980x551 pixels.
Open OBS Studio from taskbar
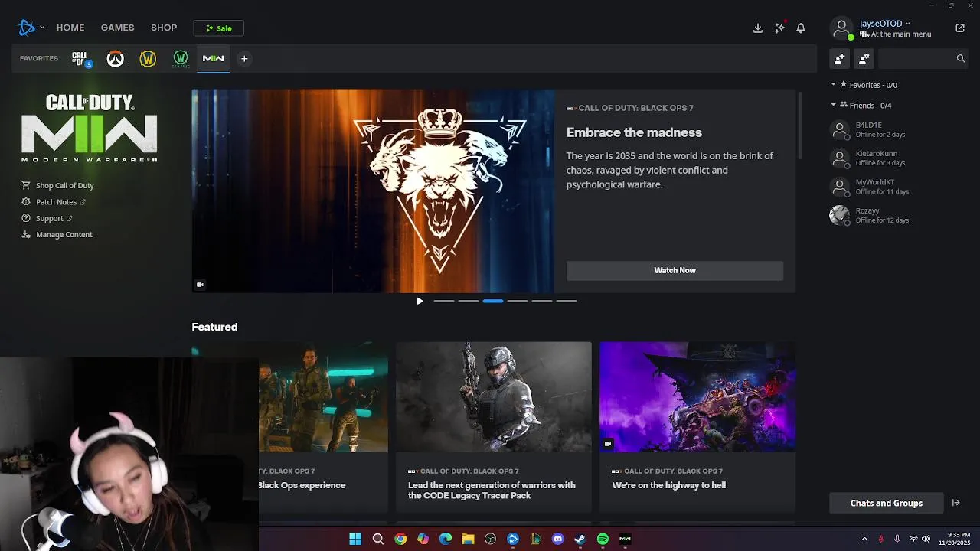(x=490, y=539)
